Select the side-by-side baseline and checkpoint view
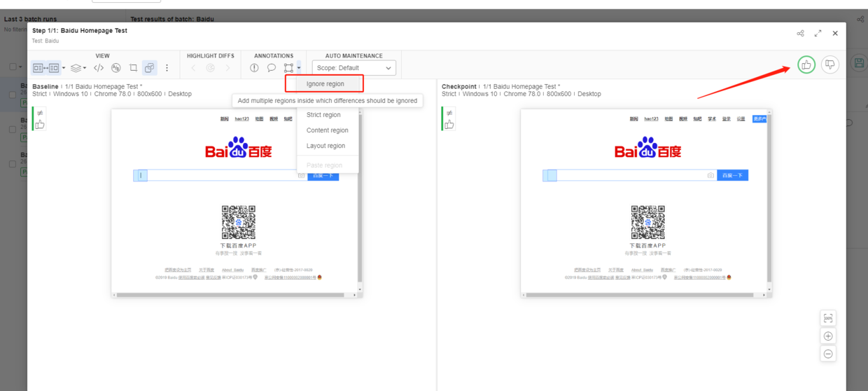Image resolution: width=868 pixels, height=391 pixels. pos(46,68)
